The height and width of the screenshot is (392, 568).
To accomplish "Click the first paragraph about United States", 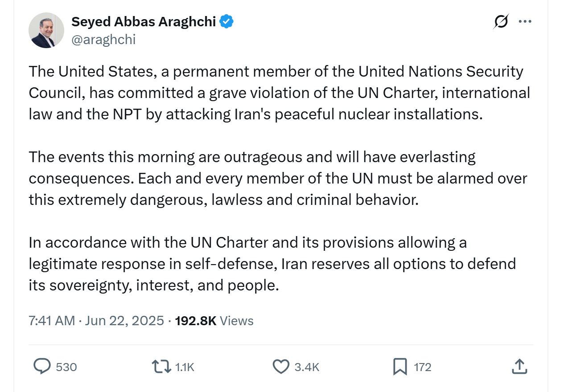I will tap(280, 93).
